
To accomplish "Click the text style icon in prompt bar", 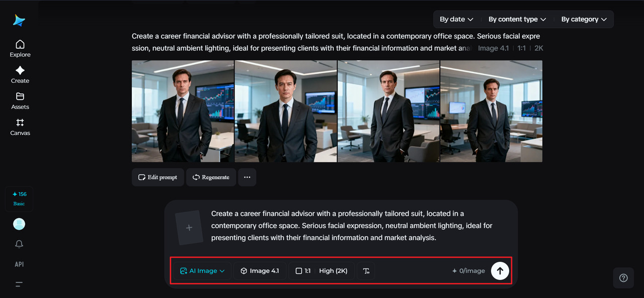I will tap(366, 271).
